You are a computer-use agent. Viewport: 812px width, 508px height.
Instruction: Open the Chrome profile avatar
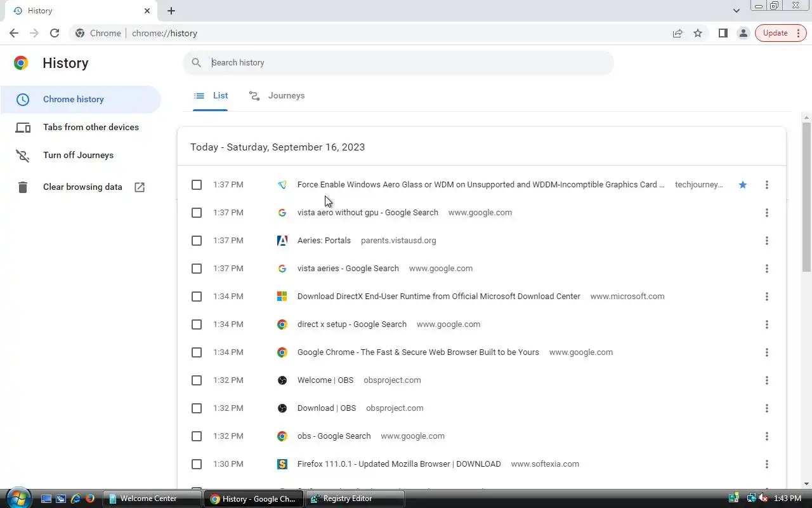tap(743, 33)
